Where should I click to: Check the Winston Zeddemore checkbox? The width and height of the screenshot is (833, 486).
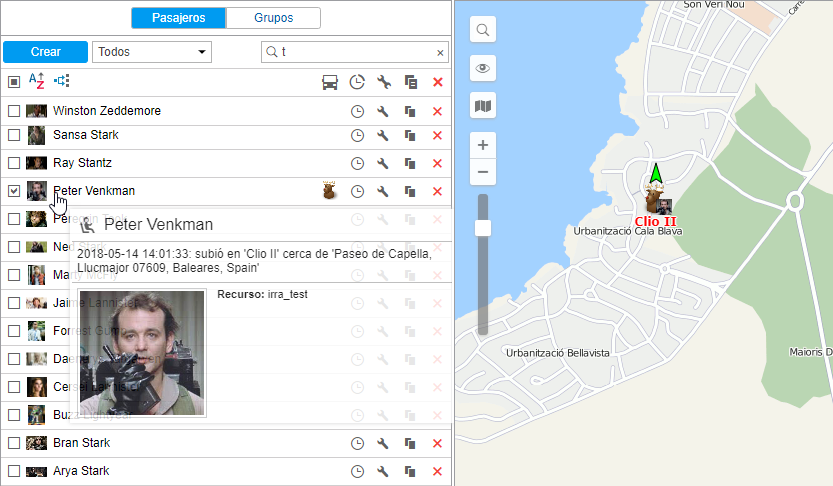point(14,111)
